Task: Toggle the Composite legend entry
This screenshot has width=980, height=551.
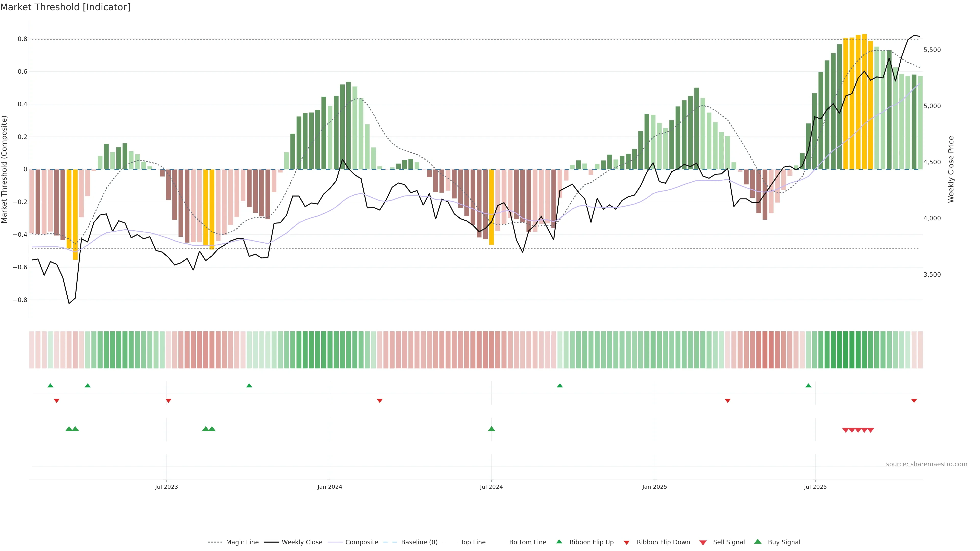Action: [361, 542]
